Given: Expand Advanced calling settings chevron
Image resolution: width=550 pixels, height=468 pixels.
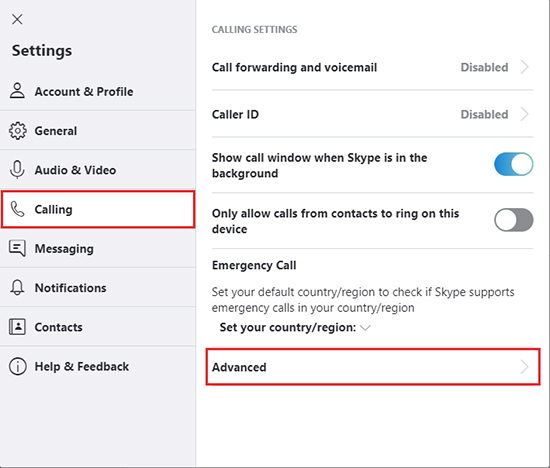Looking at the screenshot, I should pos(524,367).
